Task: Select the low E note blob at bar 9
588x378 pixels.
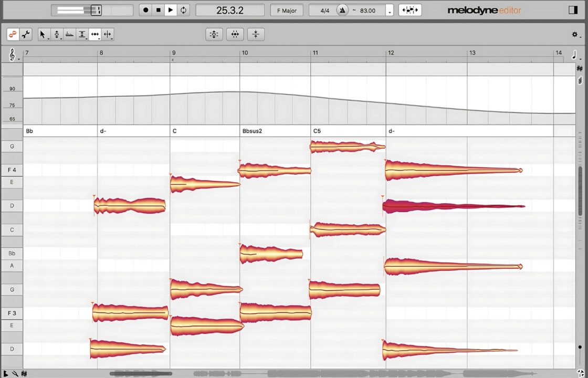Action: [x=207, y=326]
